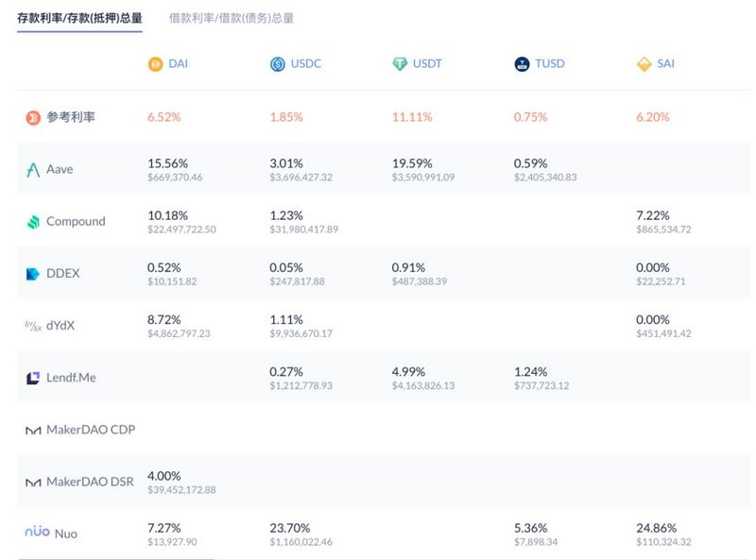Image resolution: width=756 pixels, height=560 pixels.
Task: Open the USDT column header link
Action: (427, 63)
